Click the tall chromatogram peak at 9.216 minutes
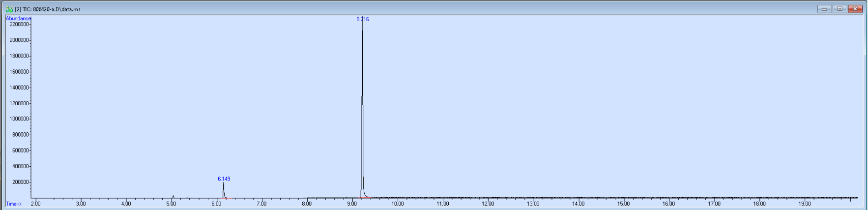868x210 pixels. (x=362, y=108)
